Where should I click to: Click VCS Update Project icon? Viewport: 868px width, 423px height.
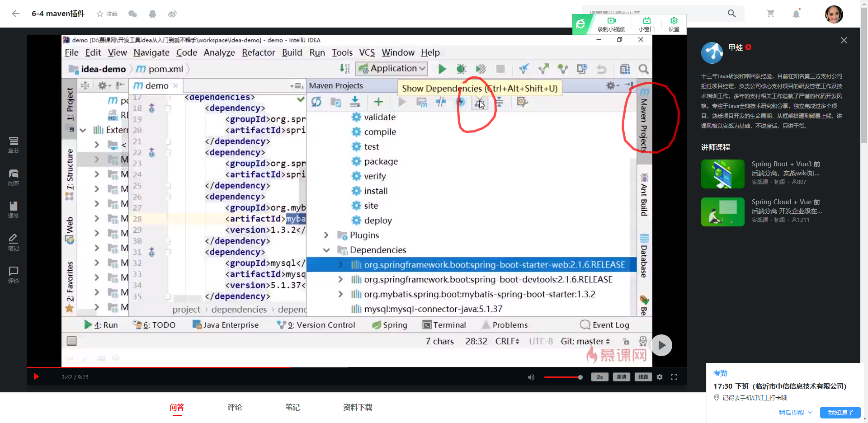(524, 69)
